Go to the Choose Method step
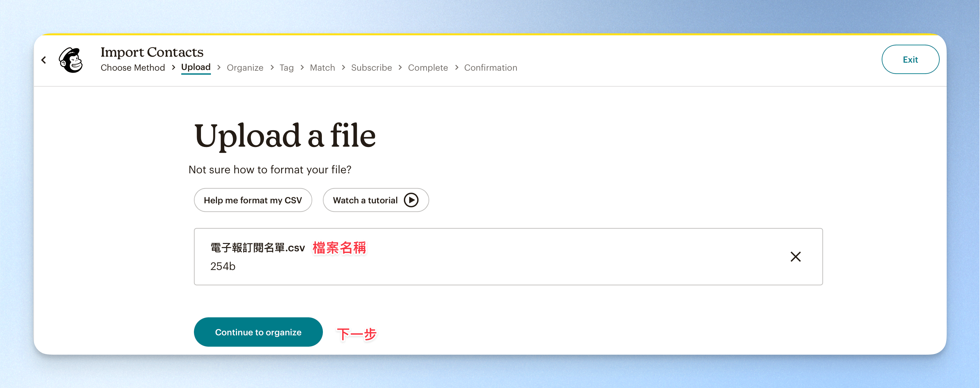The image size is (980, 388). click(x=133, y=68)
